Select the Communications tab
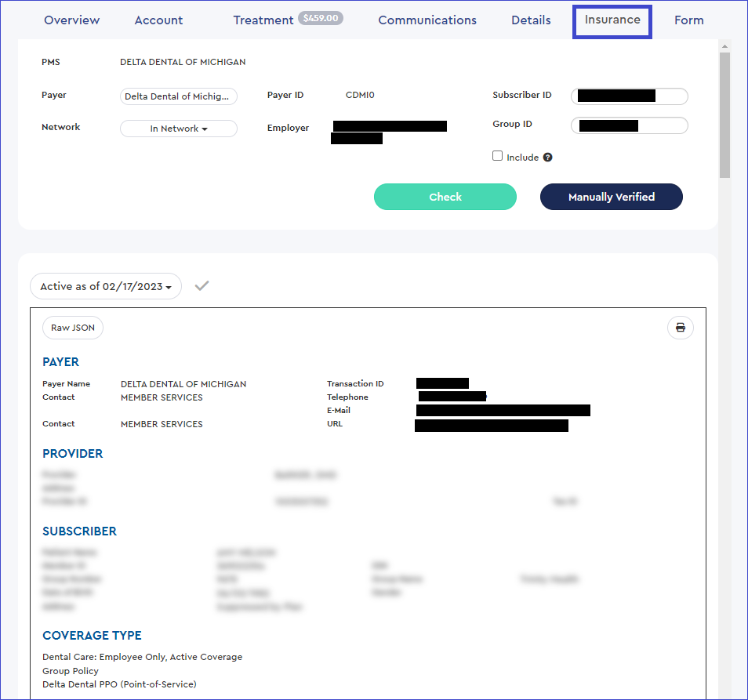Screen dimensions: 748x700 pyautogui.click(x=427, y=20)
